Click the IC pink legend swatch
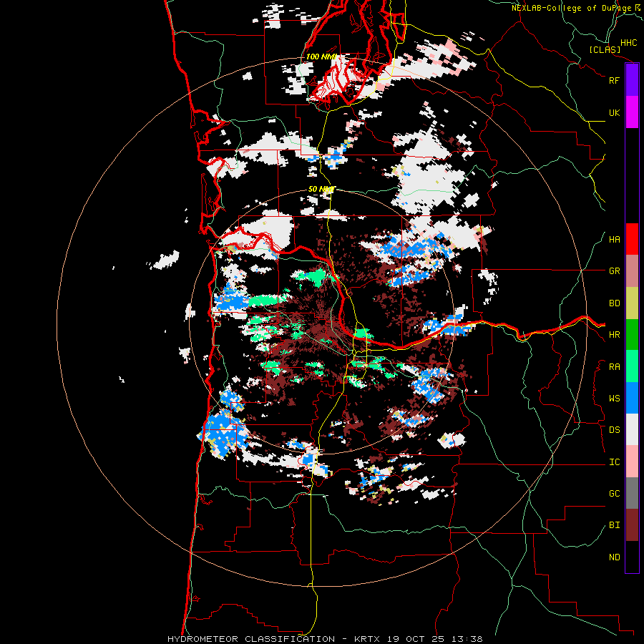The height and width of the screenshot is (644, 644). click(x=632, y=462)
